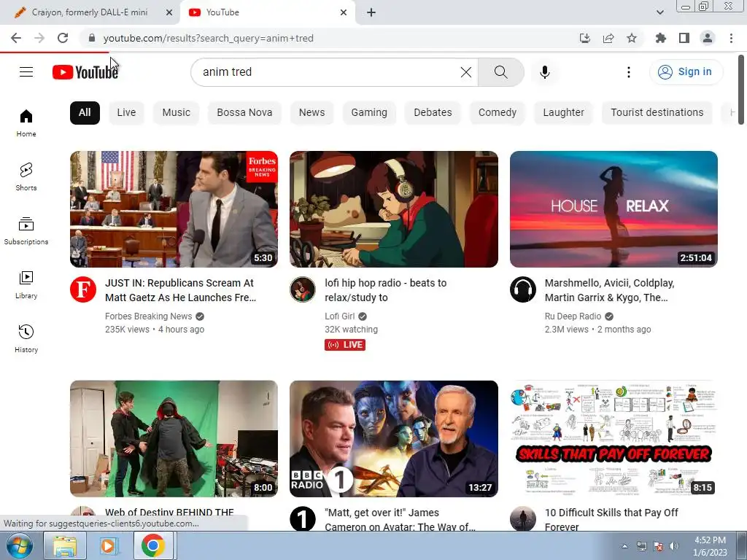Select the Bossa Nova filter chip
747x560 pixels.
coord(244,113)
